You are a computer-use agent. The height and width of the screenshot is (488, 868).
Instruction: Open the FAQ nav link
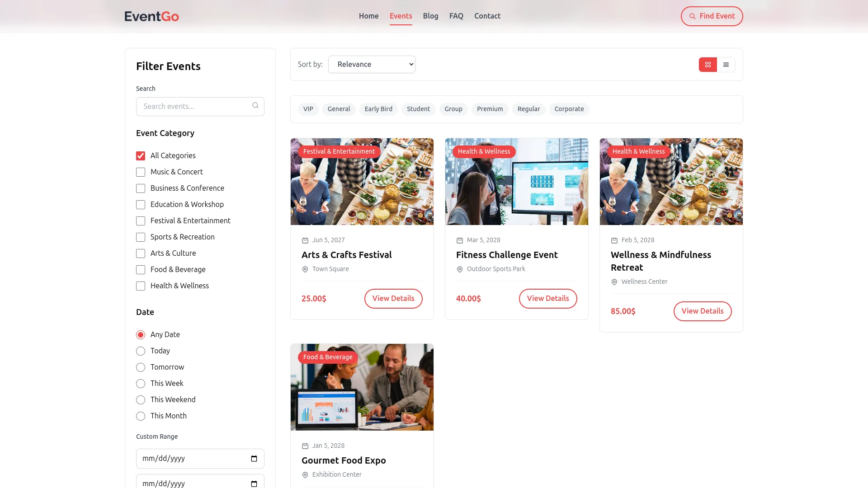(456, 16)
